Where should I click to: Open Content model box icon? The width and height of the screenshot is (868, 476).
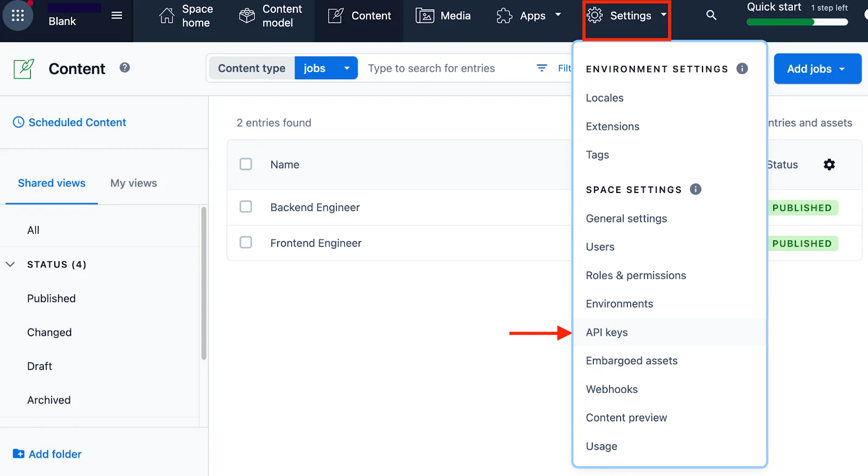click(247, 16)
